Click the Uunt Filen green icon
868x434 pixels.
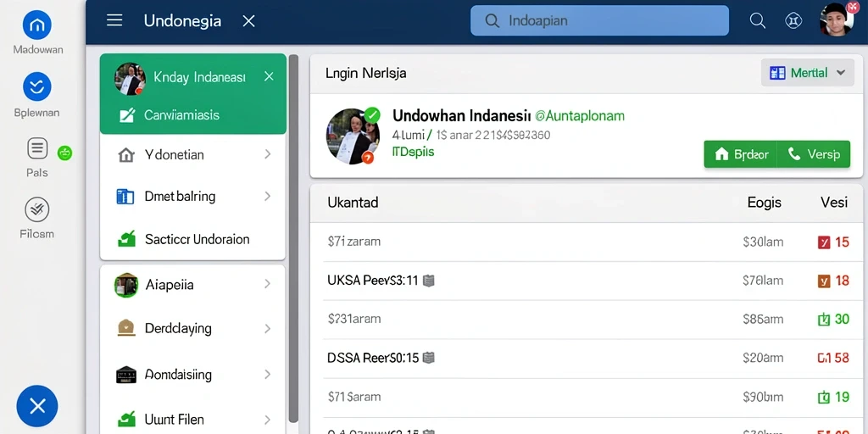127,419
